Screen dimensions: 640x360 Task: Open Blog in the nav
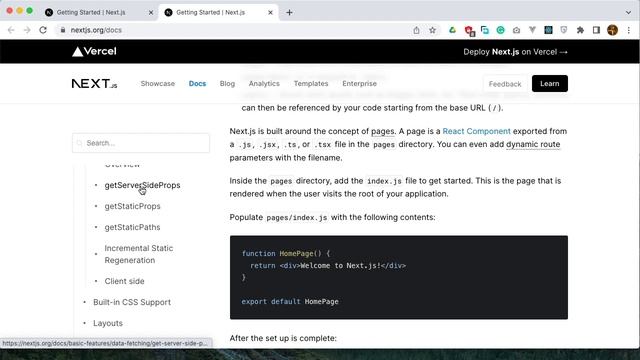[x=227, y=84]
